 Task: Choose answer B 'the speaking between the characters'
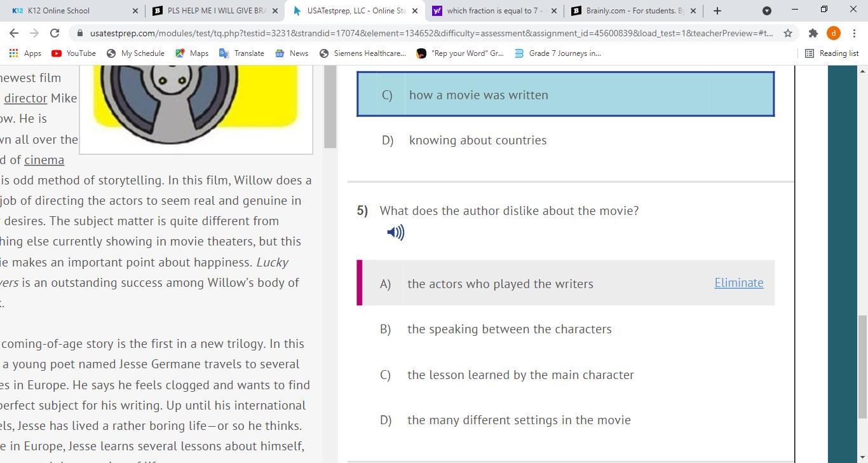(x=566, y=329)
